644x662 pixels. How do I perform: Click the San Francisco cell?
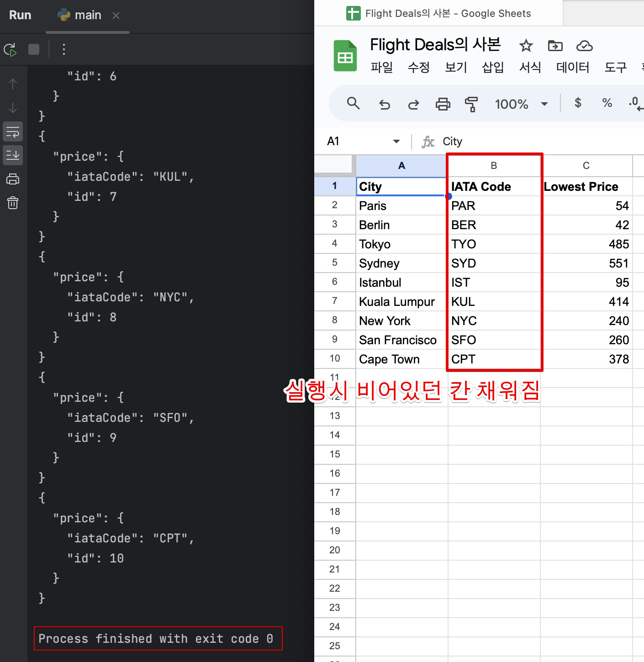point(401,340)
